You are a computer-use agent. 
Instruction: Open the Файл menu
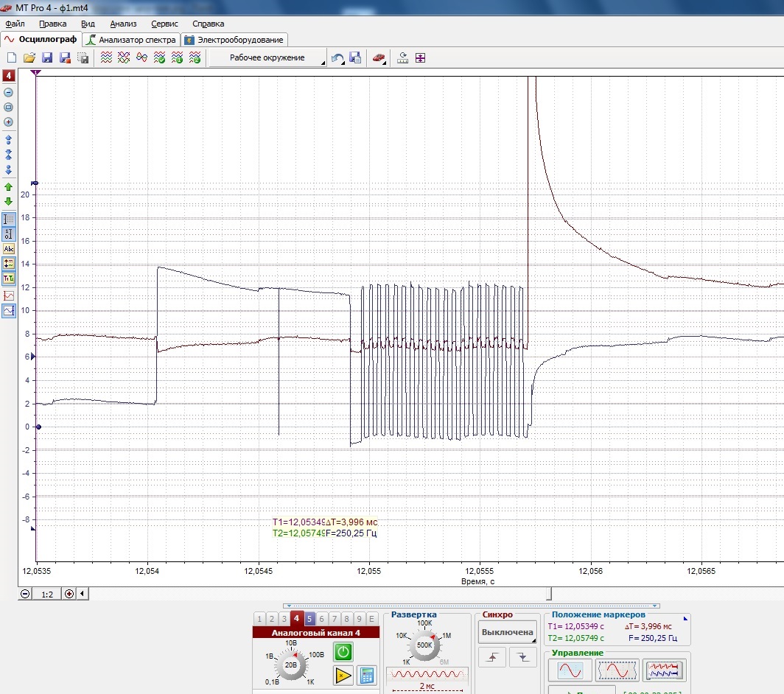point(15,24)
